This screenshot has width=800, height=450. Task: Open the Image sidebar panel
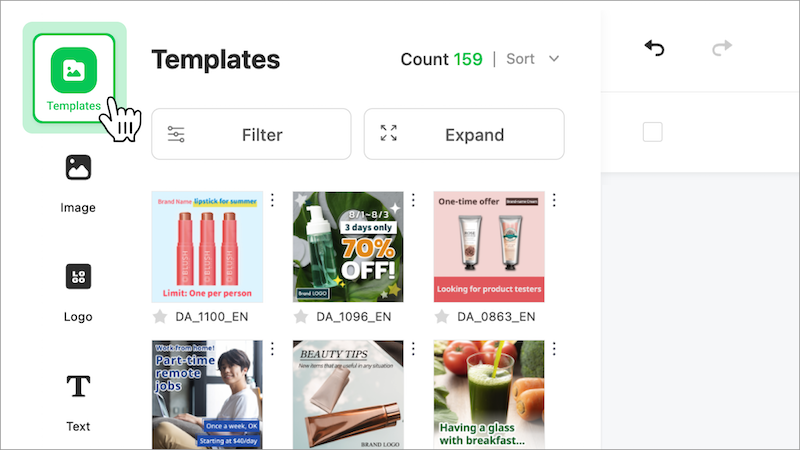78,181
